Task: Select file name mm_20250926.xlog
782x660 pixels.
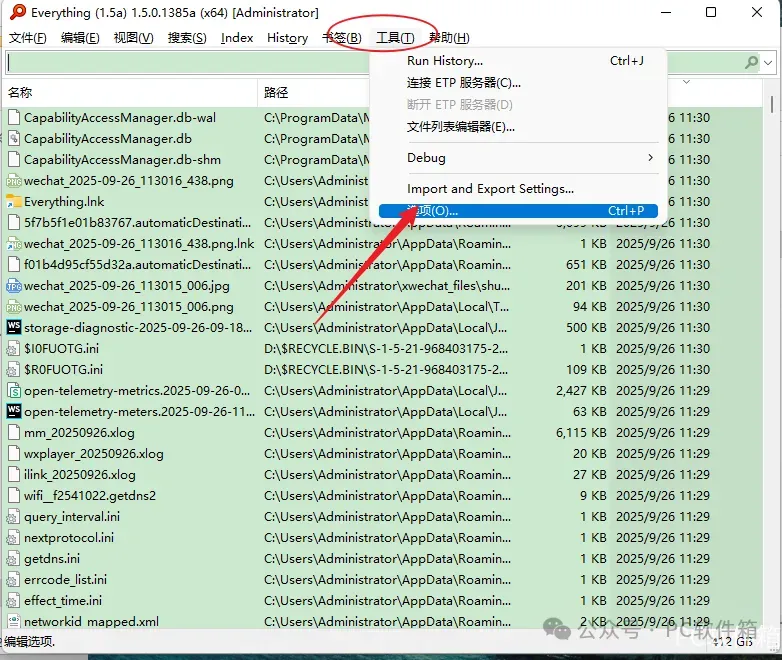Action: click(x=79, y=433)
